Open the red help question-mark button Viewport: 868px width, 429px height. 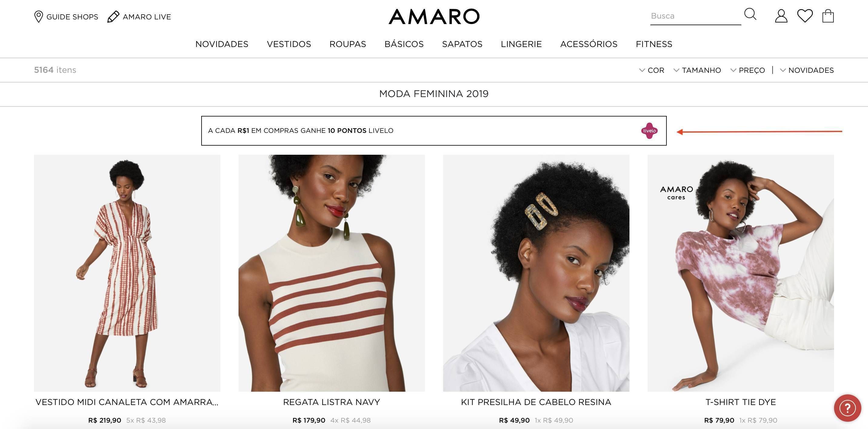[847, 408]
